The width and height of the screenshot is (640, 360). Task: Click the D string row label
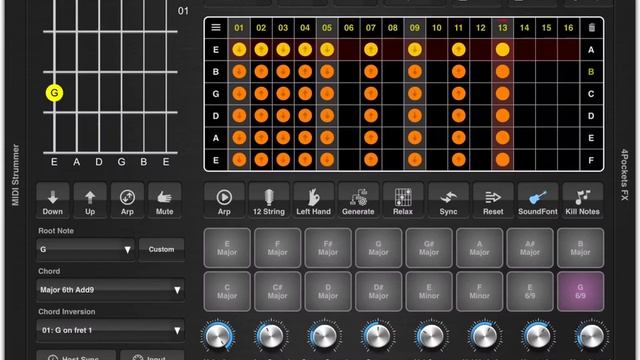point(216,116)
